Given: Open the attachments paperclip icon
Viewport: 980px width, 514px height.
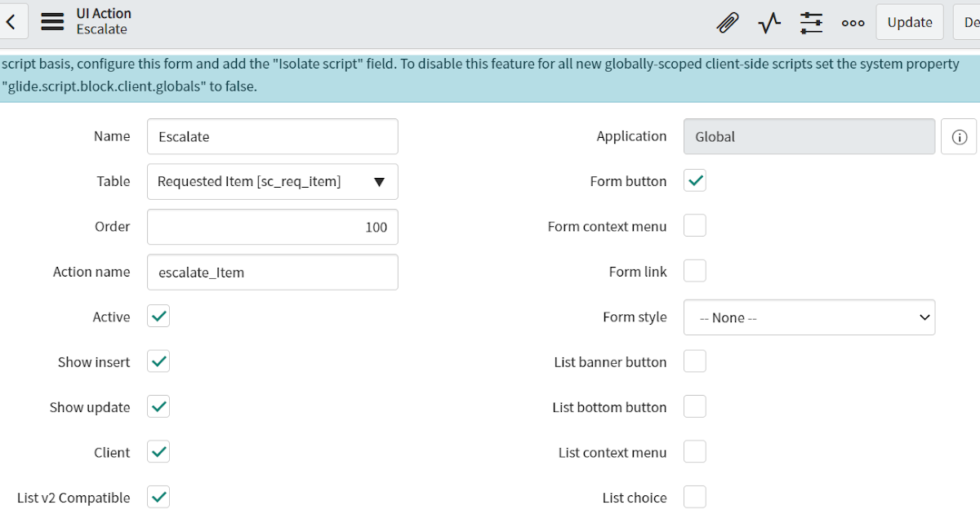Looking at the screenshot, I should (x=727, y=22).
